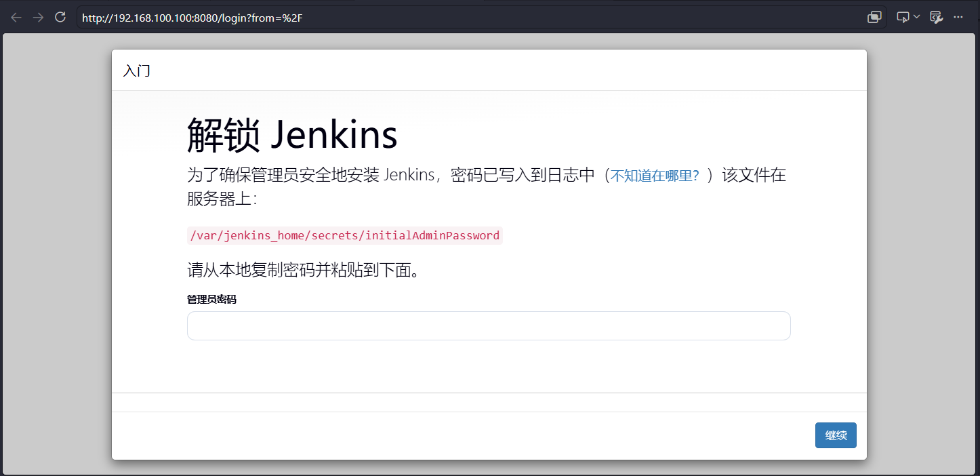
Task: Open the three-dot more actions menu
Action: 958,17
